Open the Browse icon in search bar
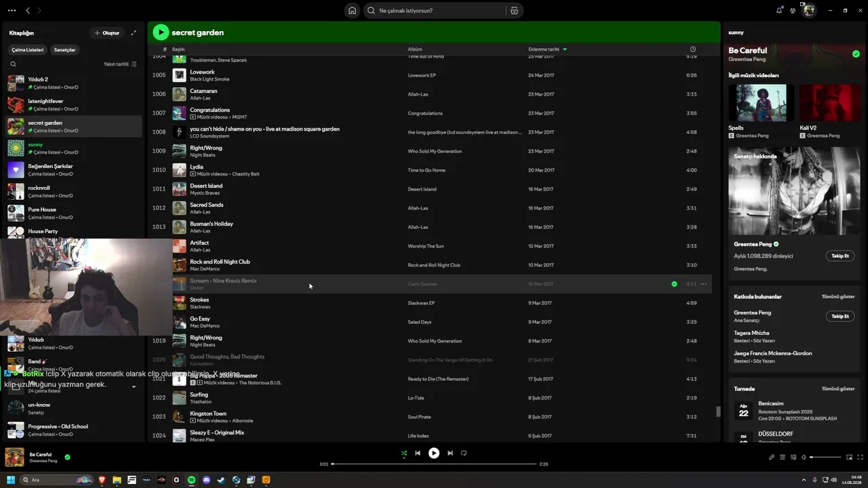Viewport: 868px width, 488px height. [x=514, y=11]
